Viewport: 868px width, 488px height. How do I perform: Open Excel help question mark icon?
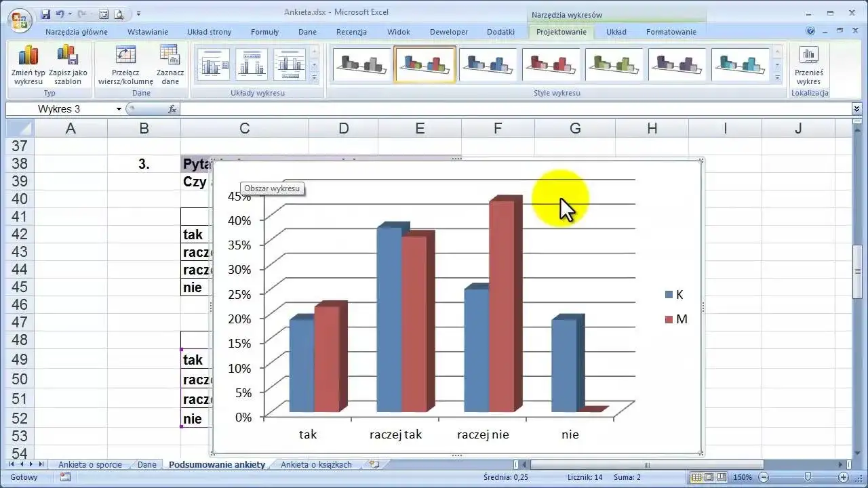pyautogui.click(x=810, y=31)
